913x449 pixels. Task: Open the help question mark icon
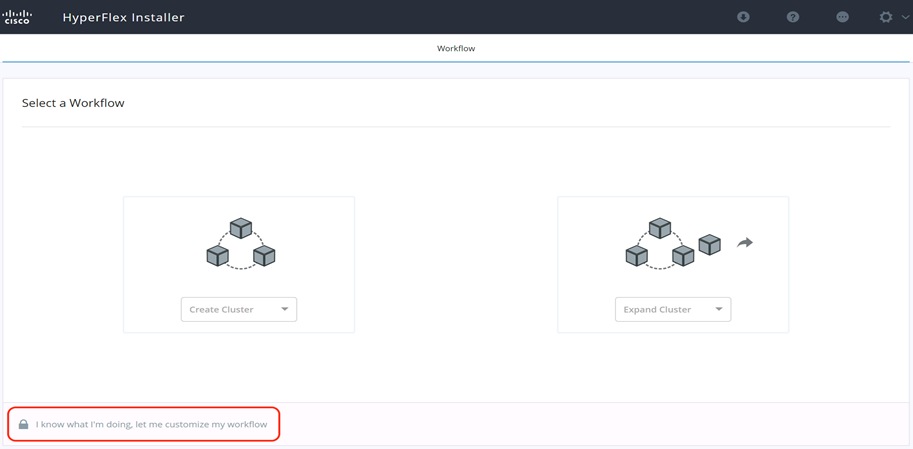coord(792,17)
